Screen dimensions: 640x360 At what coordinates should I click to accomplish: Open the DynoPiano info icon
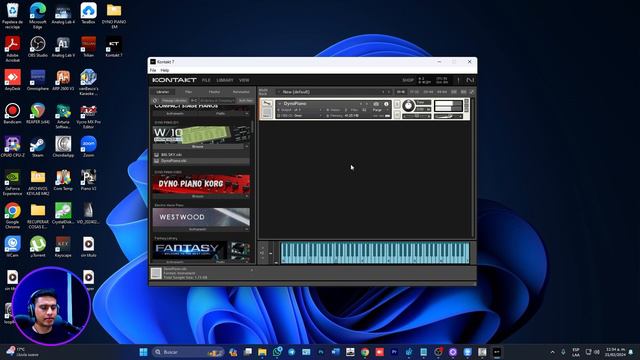pos(386,104)
